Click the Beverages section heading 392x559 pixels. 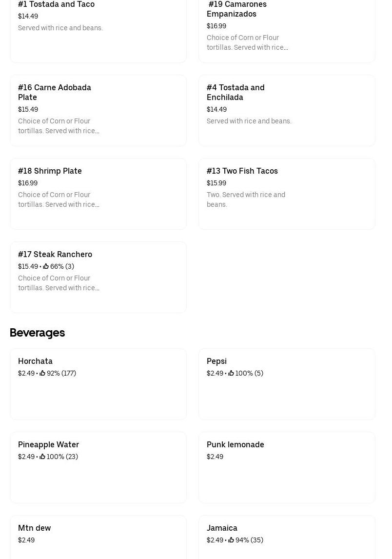37,333
